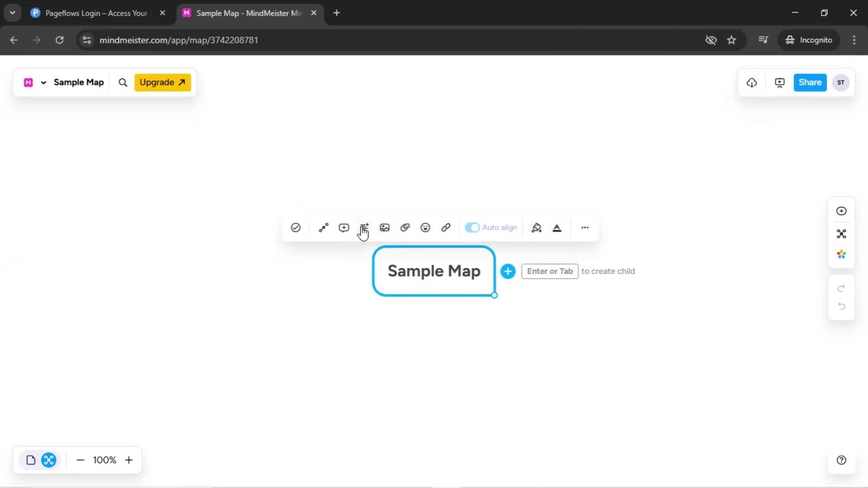Click the site information icon
This screenshot has width=868, height=488.
coord(87,40)
